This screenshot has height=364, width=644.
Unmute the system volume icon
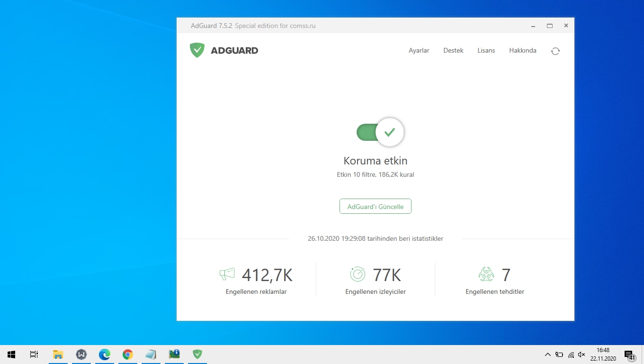point(581,354)
